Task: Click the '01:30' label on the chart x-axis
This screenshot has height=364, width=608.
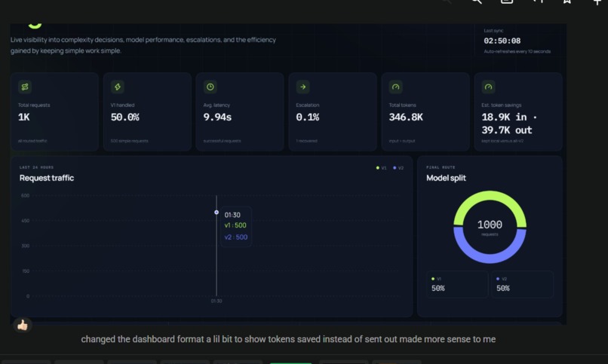Action: point(216,301)
